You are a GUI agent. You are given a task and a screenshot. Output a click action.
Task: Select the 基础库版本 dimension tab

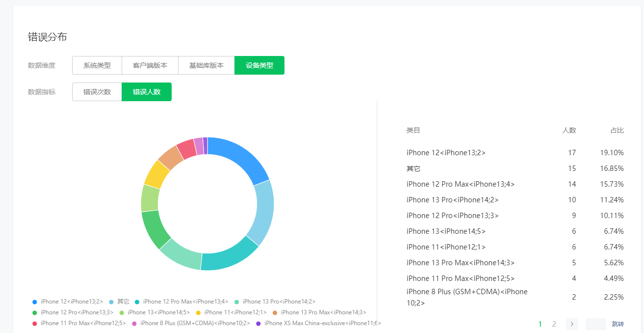(x=206, y=65)
